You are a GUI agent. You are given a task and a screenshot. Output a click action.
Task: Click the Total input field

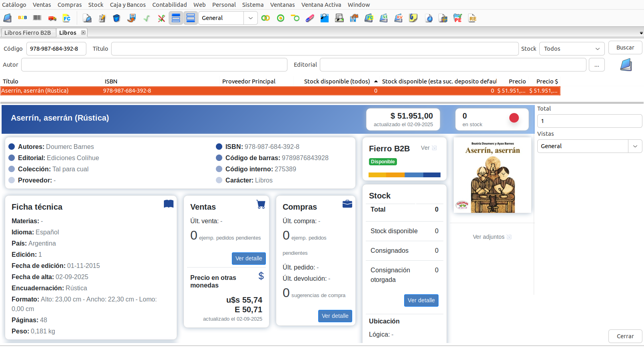[x=590, y=121]
